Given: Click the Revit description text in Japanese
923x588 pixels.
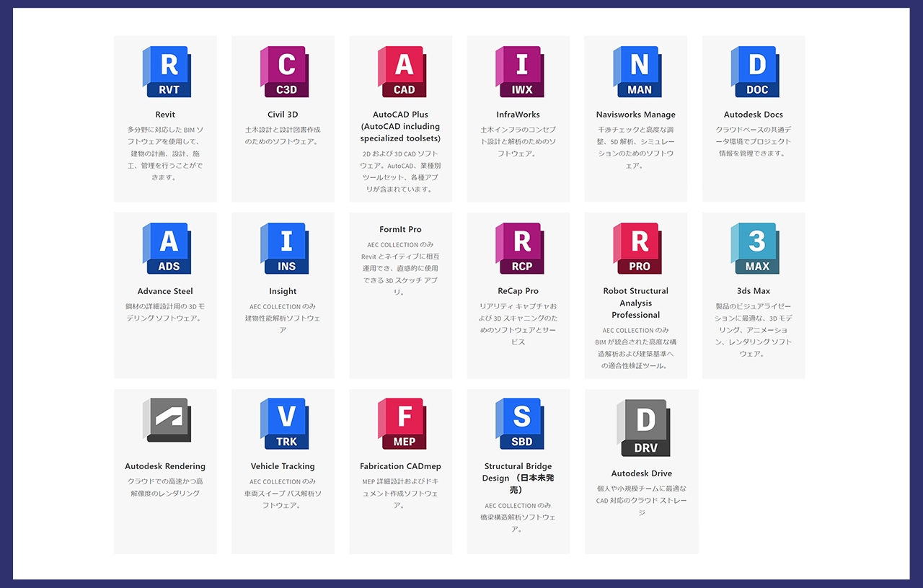Looking at the screenshot, I should [x=165, y=153].
